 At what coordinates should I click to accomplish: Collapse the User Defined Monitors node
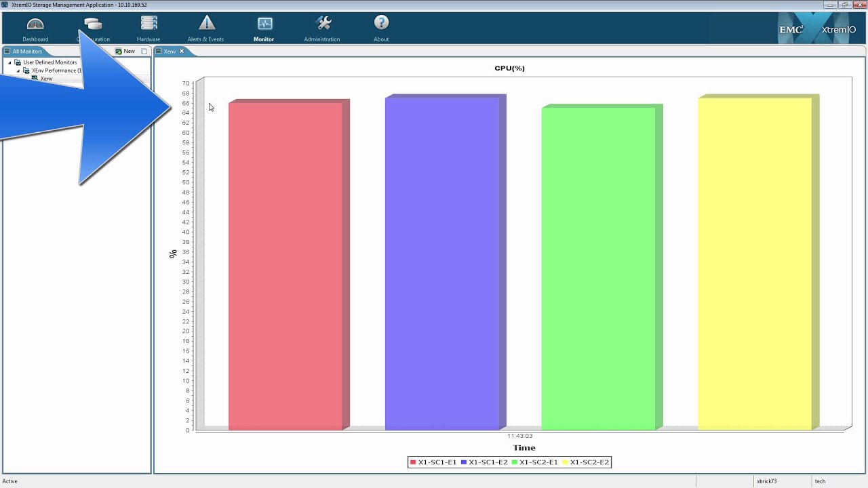(9, 62)
